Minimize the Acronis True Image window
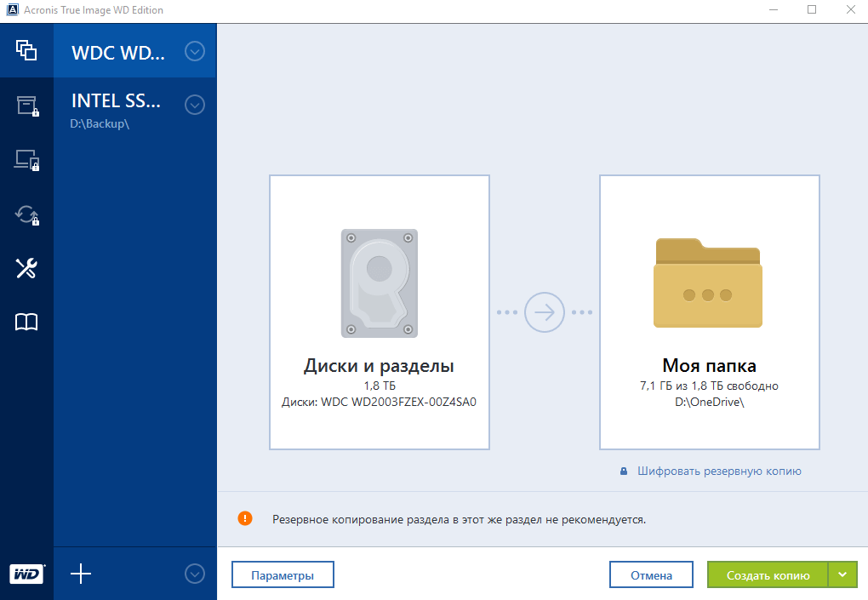 coord(774,9)
